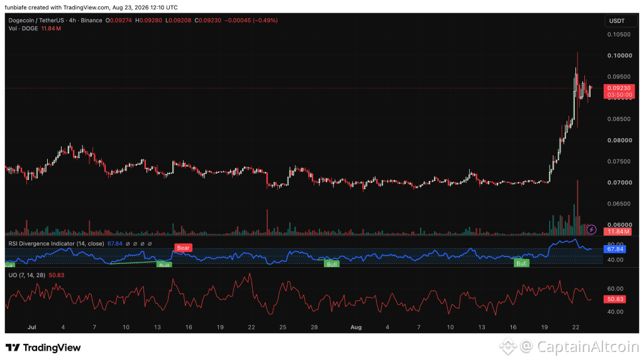This screenshot has height=362, width=644.
Task: Click the open value O0.09274
Action: coord(119,20)
